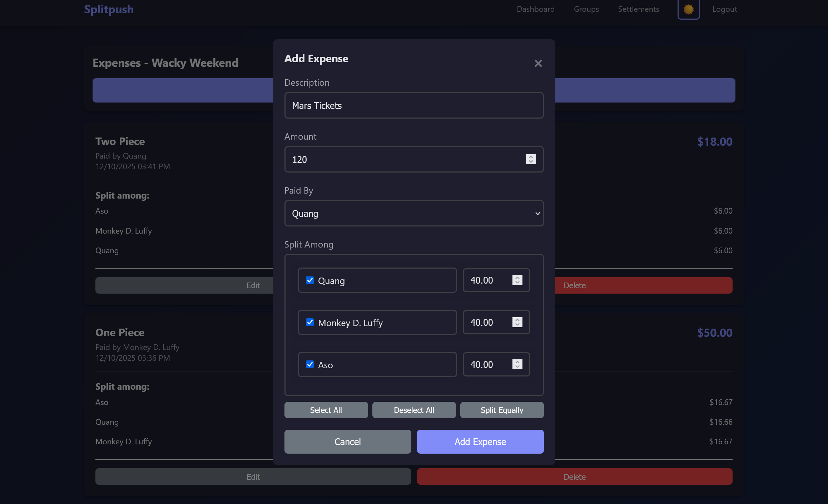Uncheck the Monkey D. Luffy checkbox

(x=310, y=323)
